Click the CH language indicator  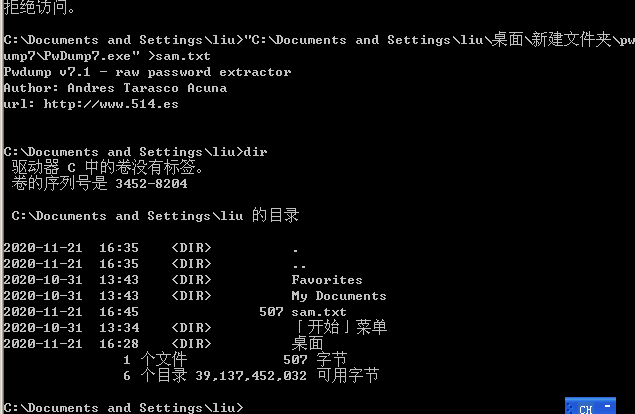point(587,408)
